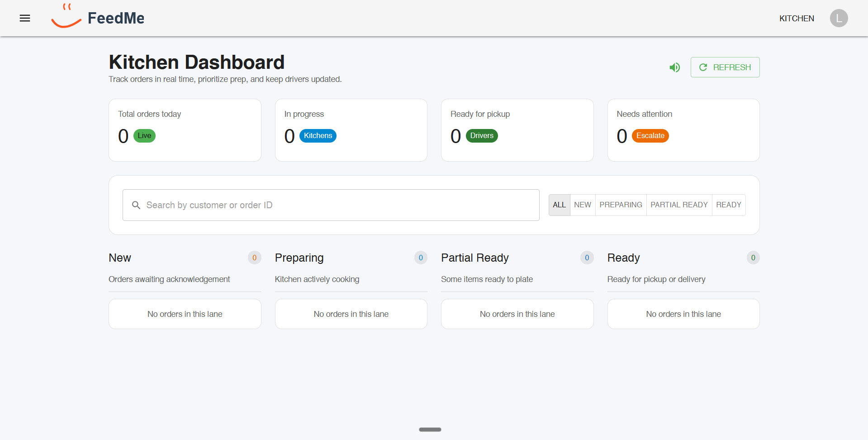Click the FeedMe smile logo
868x440 pixels.
[66, 17]
